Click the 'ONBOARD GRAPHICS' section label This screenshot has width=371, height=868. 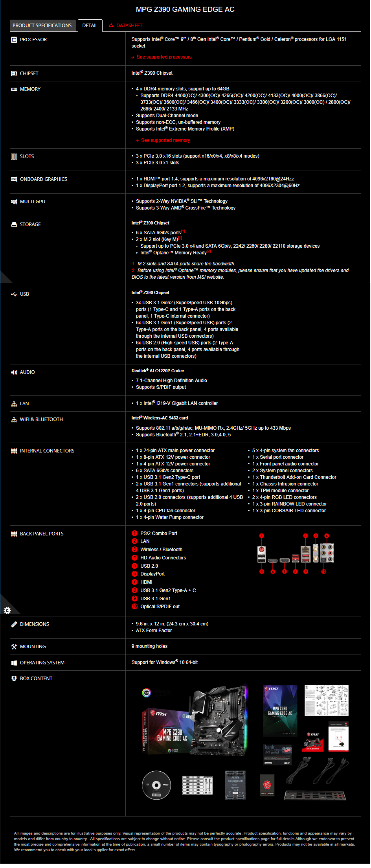click(x=44, y=179)
